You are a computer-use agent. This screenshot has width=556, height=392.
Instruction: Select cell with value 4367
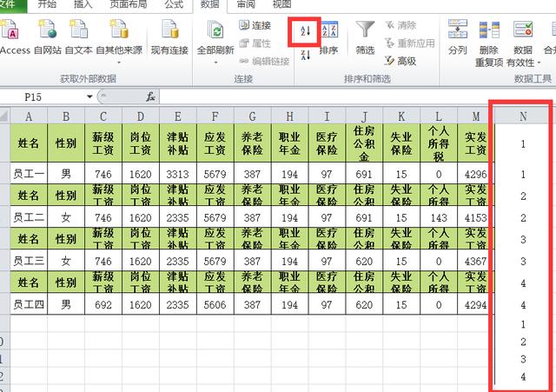pos(475,261)
